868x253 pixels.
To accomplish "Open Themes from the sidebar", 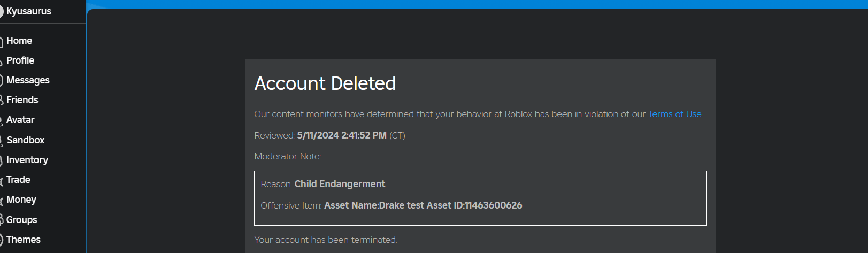I will click(x=24, y=240).
